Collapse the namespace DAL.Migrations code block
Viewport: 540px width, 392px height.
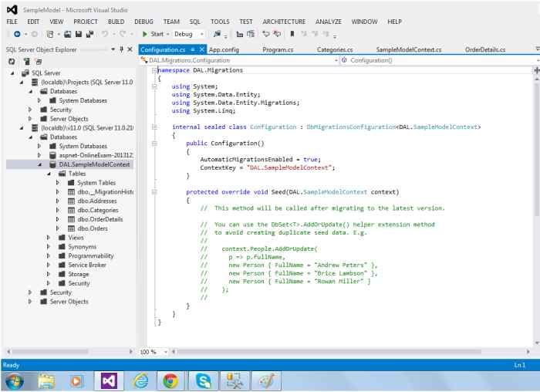tap(154, 69)
